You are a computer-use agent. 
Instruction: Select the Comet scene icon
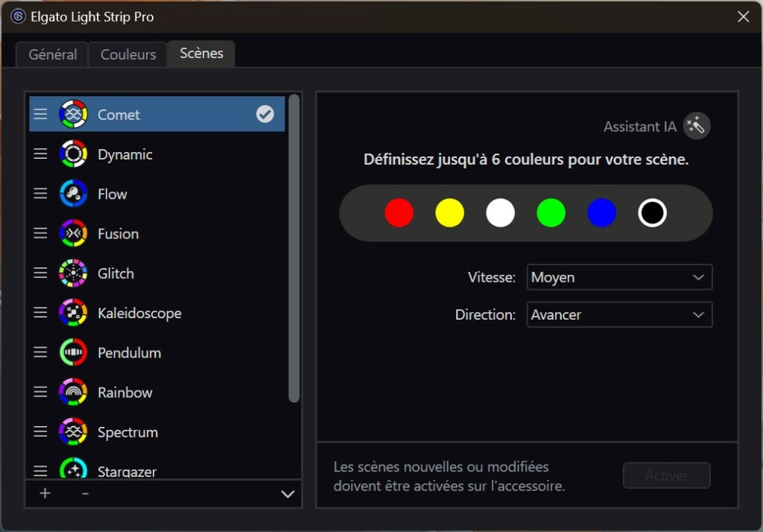(72, 114)
